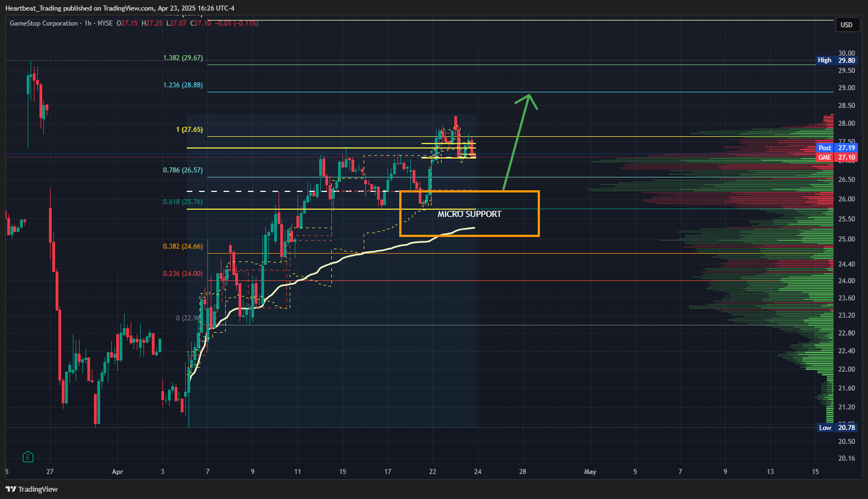Click the 25.00 price scale value

(846, 239)
